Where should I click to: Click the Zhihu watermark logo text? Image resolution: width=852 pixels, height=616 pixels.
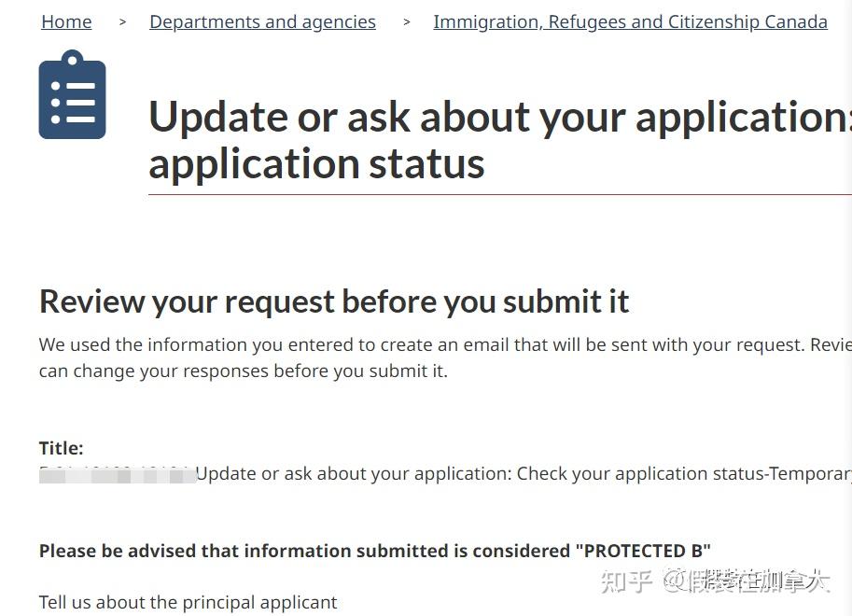pos(625,581)
